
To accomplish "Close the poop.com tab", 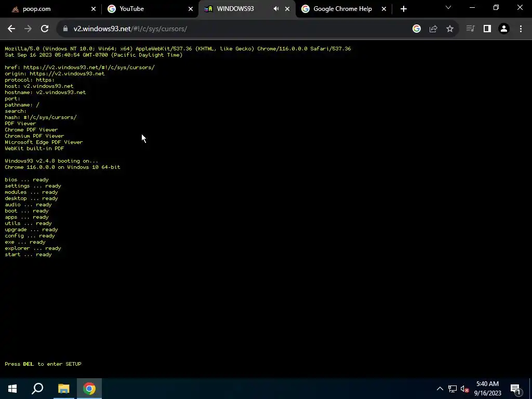I will pos(94,9).
